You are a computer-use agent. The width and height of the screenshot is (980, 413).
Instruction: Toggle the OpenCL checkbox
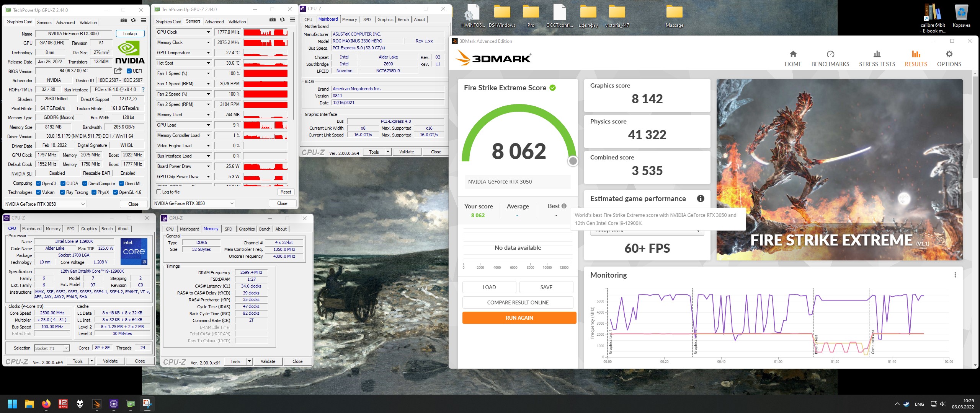pyautogui.click(x=38, y=184)
